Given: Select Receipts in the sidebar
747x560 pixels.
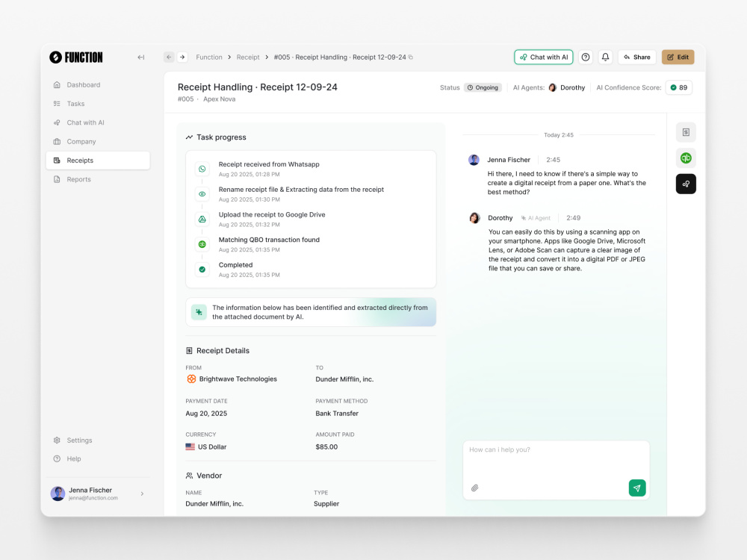Looking at the screenshot, I should point(98,161).
